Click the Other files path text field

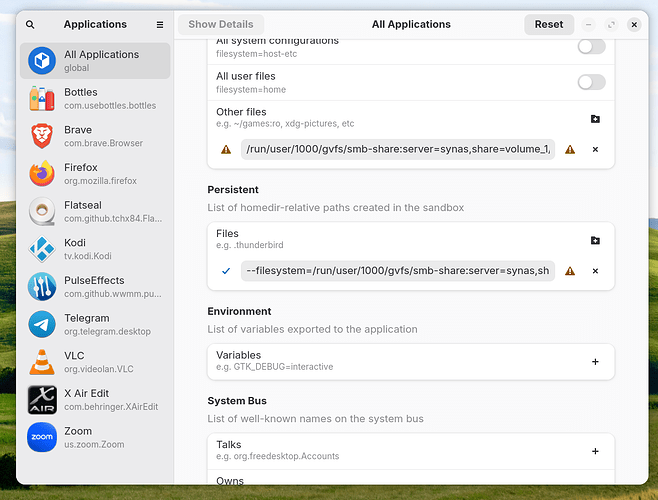coord(397,150)
